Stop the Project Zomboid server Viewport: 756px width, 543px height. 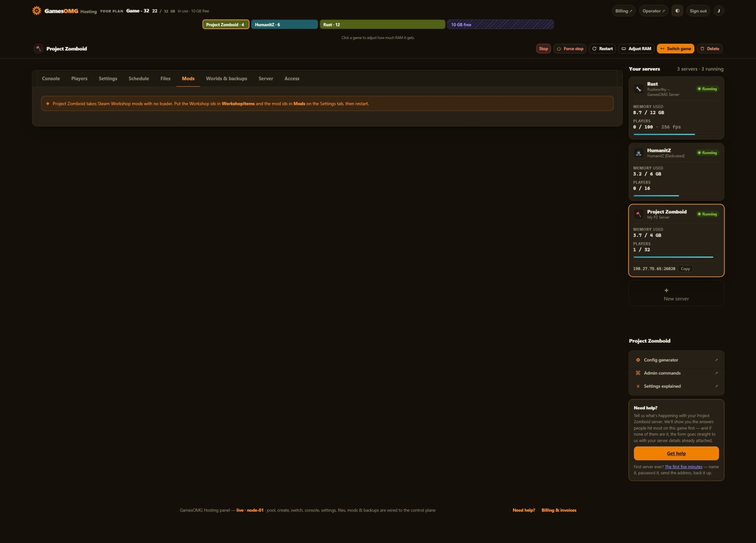[543, 49]
